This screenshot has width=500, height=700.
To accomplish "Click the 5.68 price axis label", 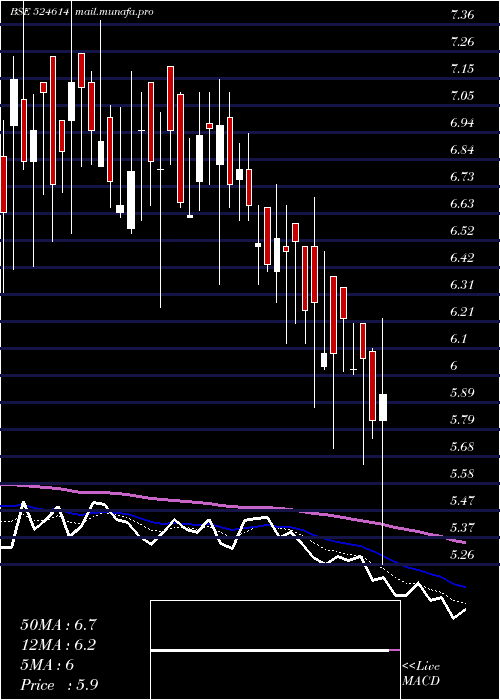I will [x=462, y=446].
